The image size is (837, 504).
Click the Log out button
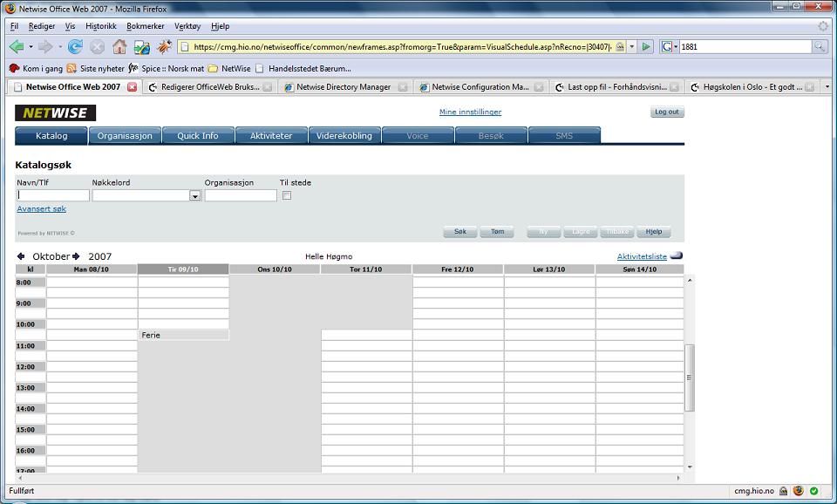point(667,112)
